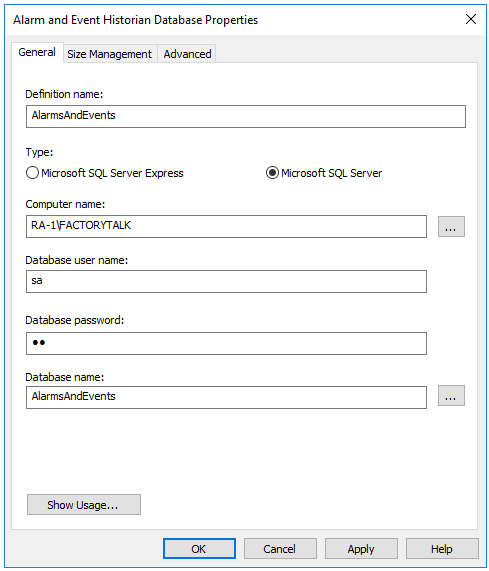This screenshot has height=571, width=489.
Task: Click the Type label
Action: (39, 152)
